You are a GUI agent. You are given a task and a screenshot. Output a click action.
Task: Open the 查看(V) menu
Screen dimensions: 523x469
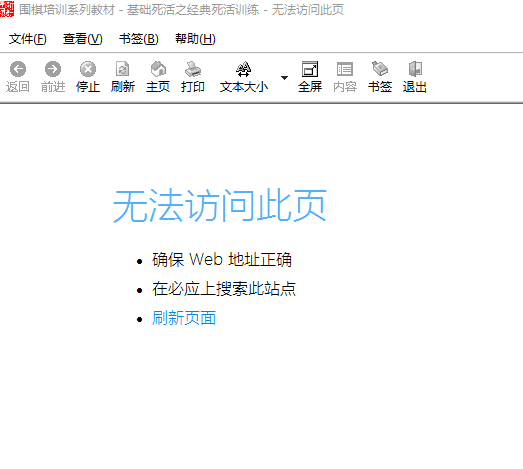pos(83,39)
